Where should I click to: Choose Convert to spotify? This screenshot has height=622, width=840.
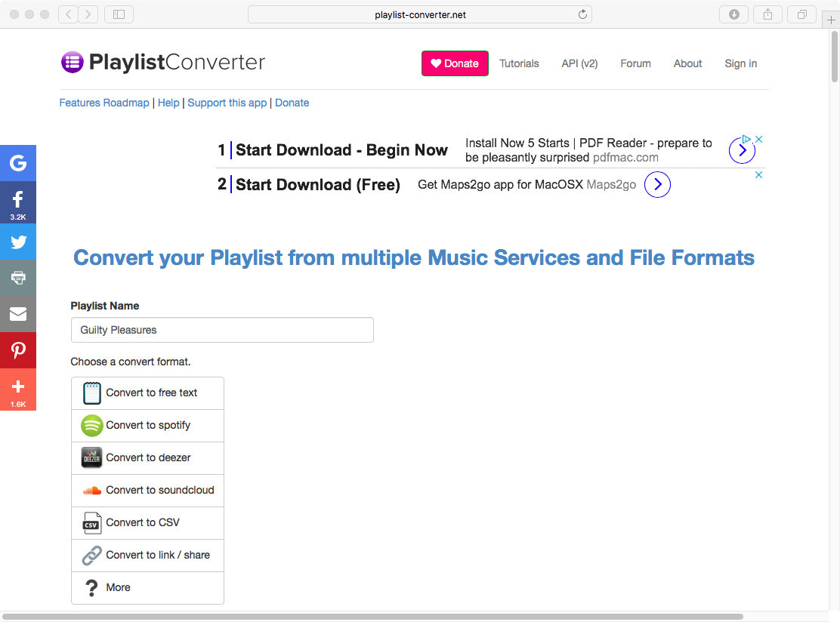(147, 426)
